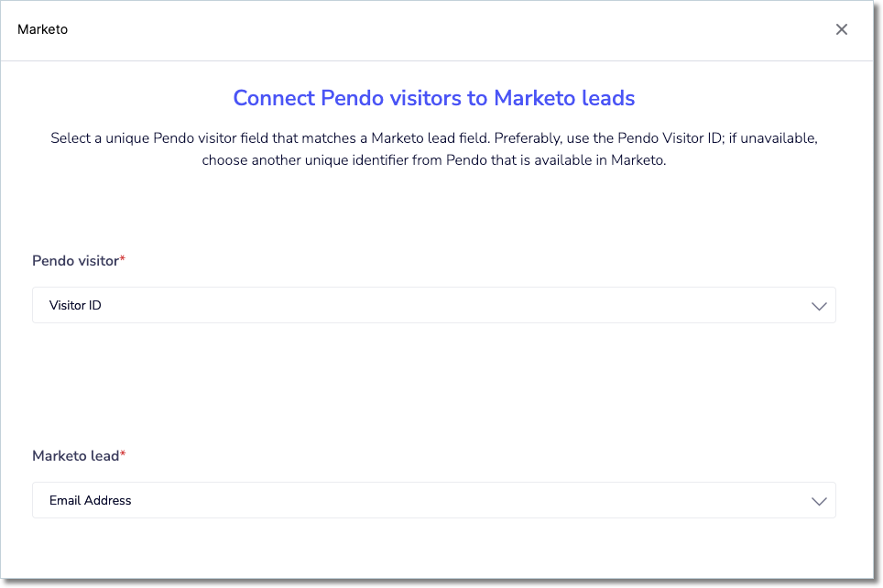Open the Pendo visitor dropdown field
Image resolution: width=883 pixels, height=588 pixels.
433,305
